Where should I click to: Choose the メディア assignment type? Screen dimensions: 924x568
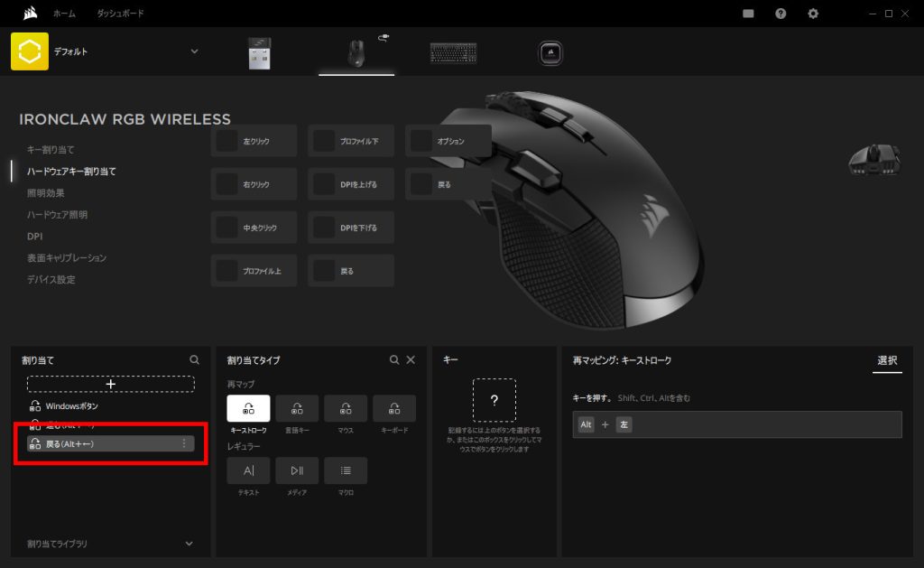tap(297, 470)
